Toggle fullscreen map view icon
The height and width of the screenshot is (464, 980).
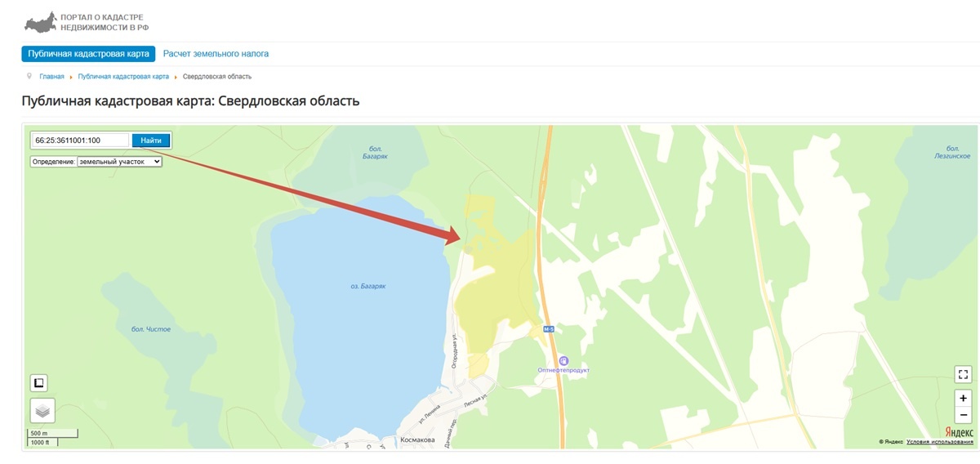click(963, 375)
